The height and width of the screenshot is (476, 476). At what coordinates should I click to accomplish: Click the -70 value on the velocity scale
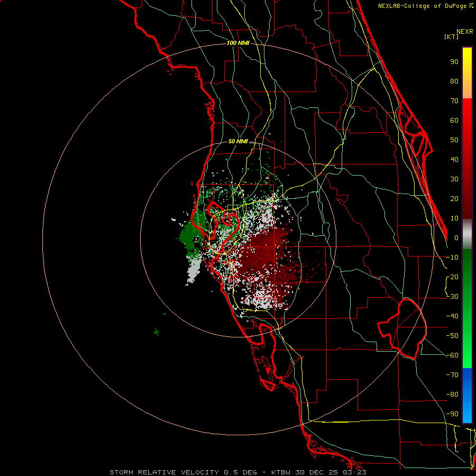tap(452, 375)
